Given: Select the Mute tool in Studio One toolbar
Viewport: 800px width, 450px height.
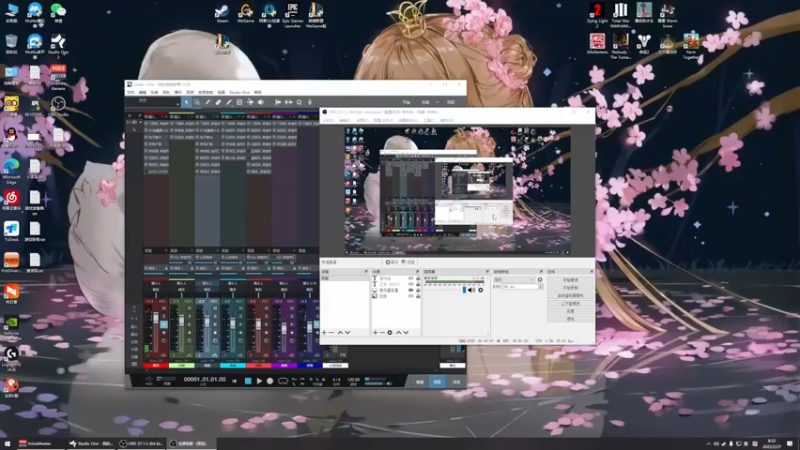Looking at the screenshot, I should click(239, 103).
